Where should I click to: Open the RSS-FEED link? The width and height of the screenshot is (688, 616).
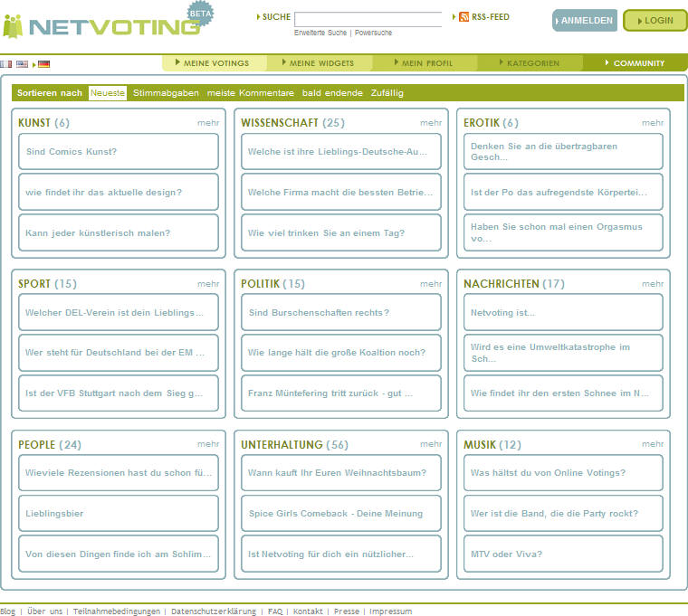pos(491,16)
